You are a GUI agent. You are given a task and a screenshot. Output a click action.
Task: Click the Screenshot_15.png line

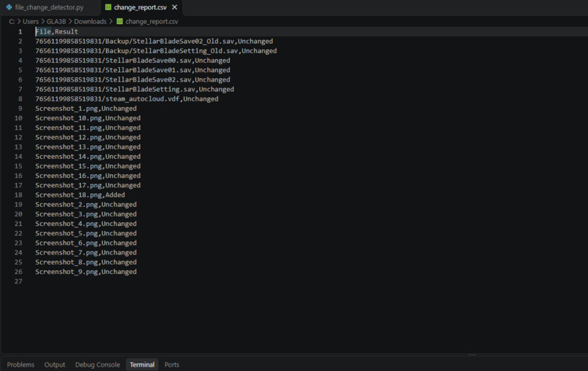[x=88, y=166]
